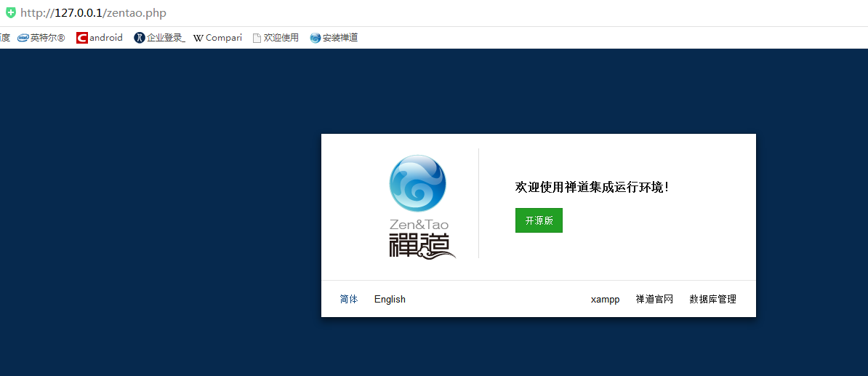Image resolution: width=868 pixels, height=376 pixels.
Task: Switch language to English
Action: [390, 299]
